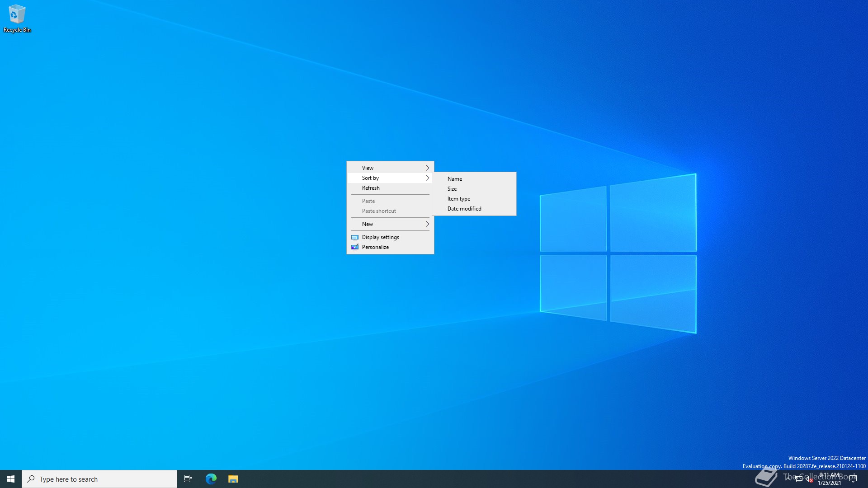Show hidden system tray icons
868x488 pixels.
point(788,478)
